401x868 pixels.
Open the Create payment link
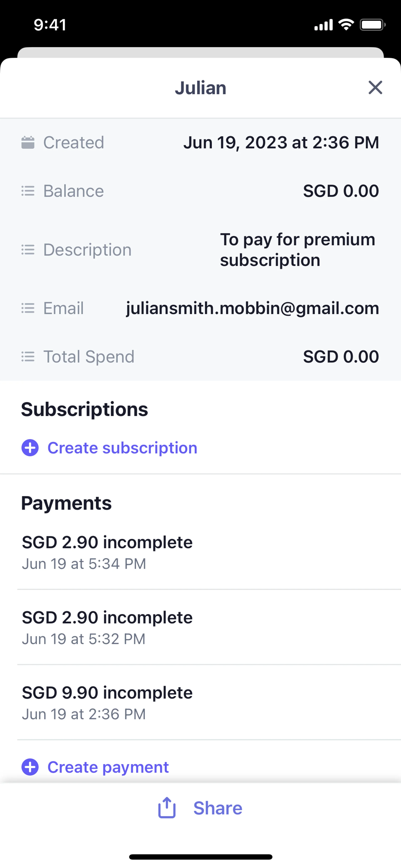(x=108, y=767)
